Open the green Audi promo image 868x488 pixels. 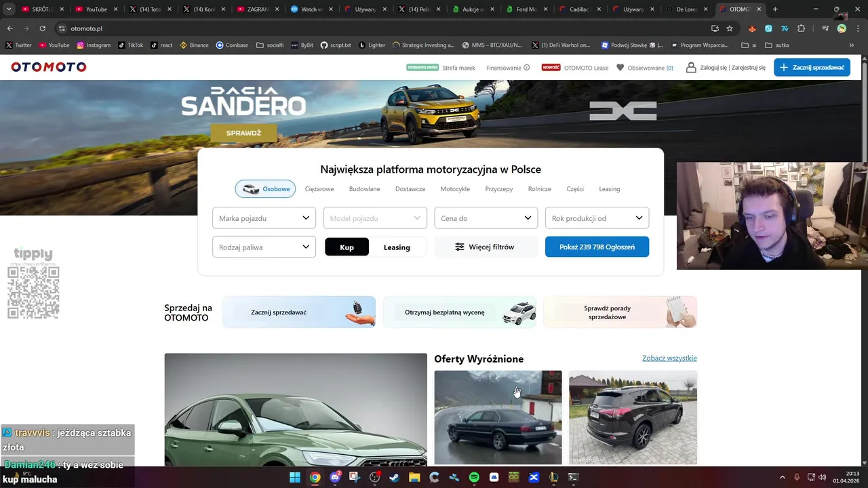296,409
